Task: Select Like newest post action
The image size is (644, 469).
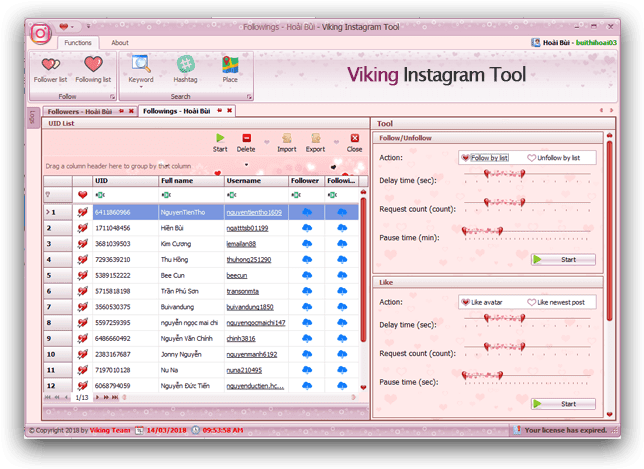Action: coord(556,302)
